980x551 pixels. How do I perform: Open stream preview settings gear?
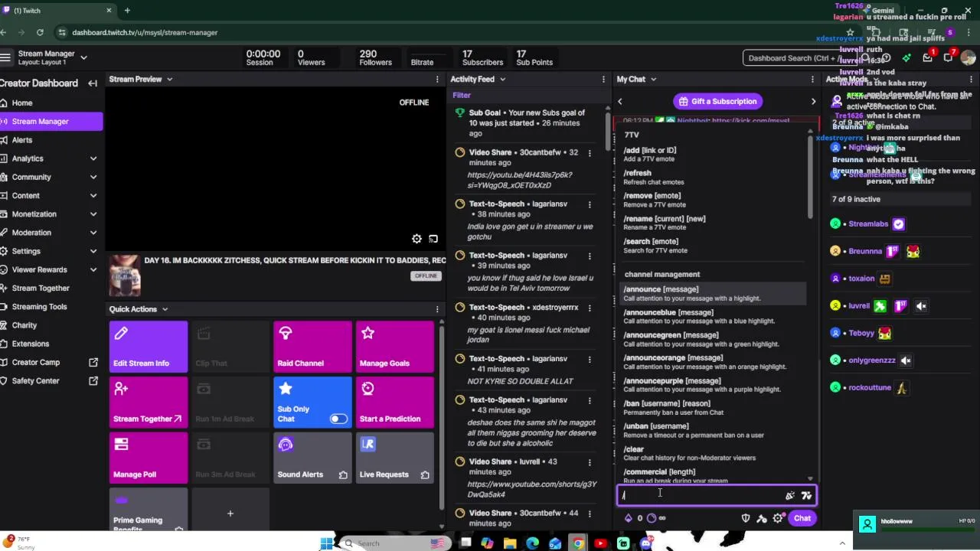[x=416, y=239]
